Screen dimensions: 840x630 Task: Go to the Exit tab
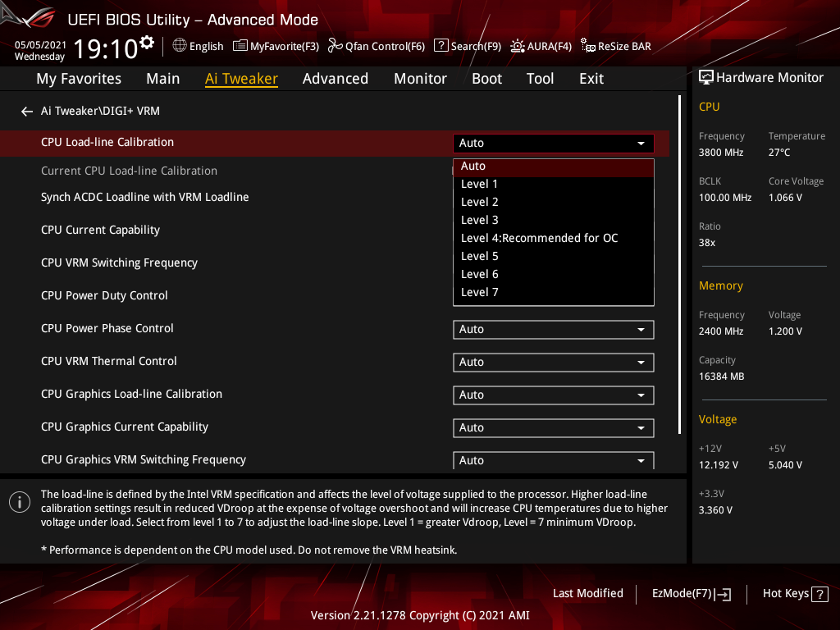point(591,79)
